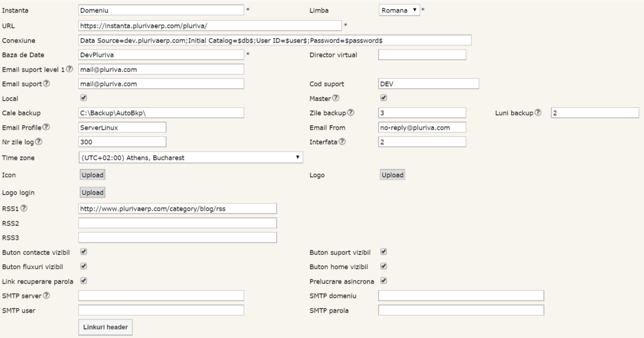Click help icon next to Email suport level 1

(x=69, y=69)
